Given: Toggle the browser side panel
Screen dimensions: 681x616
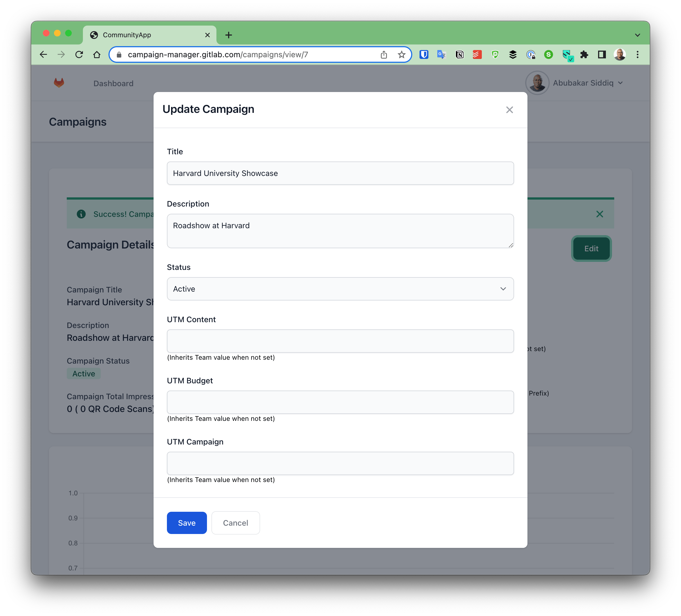Looking at the screenshot, I should click(x=602, y=54).
